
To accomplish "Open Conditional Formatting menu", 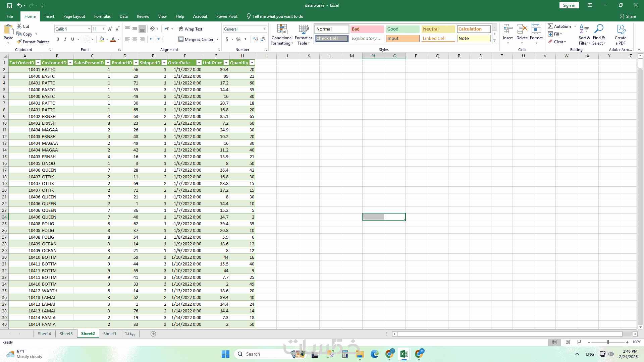I will click(x=282, y=35).
